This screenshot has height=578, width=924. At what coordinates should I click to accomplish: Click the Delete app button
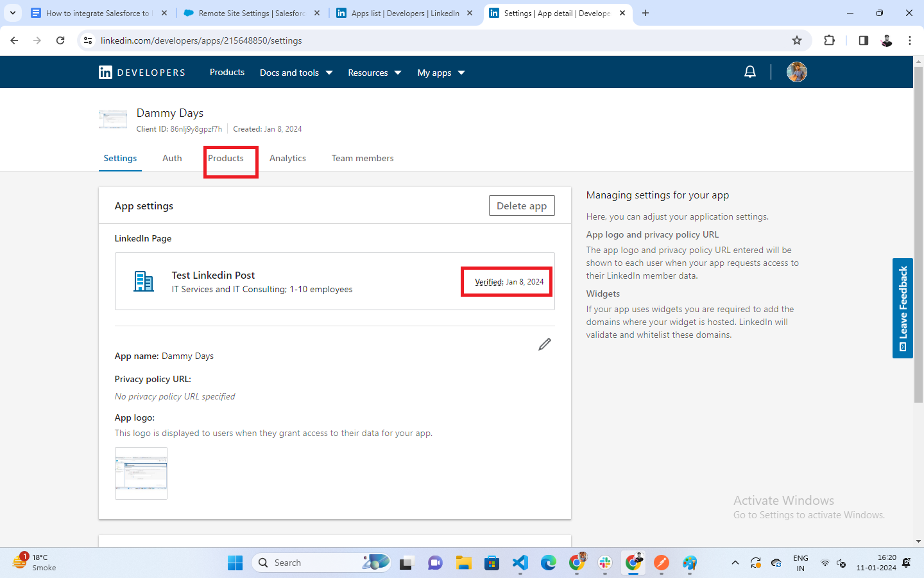tap(522, 206)
